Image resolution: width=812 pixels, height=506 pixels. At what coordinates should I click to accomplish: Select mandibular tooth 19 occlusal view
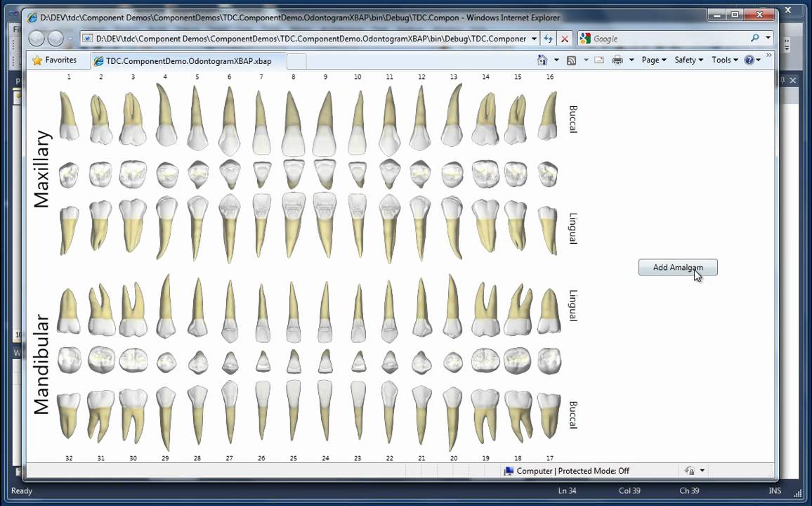pyautogui.click(x=486, y=360)
